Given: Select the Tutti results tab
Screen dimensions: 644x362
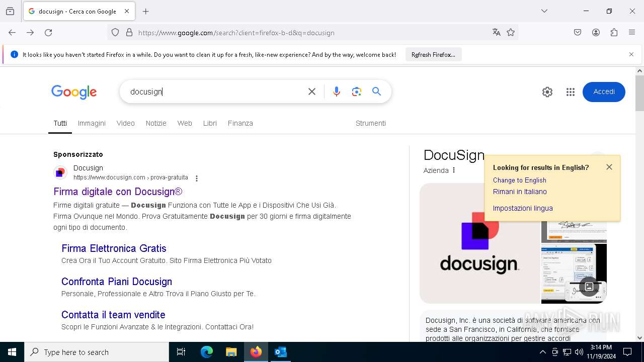Looking at the screenshot, I should [60, 123].
